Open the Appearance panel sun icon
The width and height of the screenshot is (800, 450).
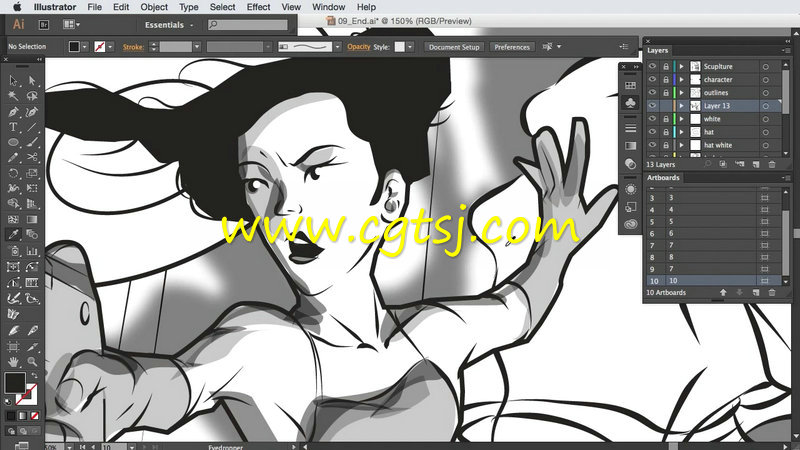point(631,189)
